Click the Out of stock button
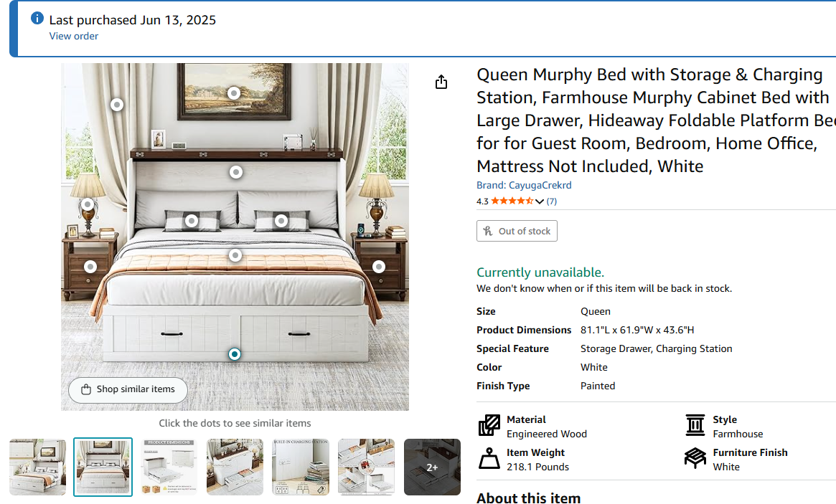Image resolution: width=836 pixels, height=504 pixels. (517, 230)
